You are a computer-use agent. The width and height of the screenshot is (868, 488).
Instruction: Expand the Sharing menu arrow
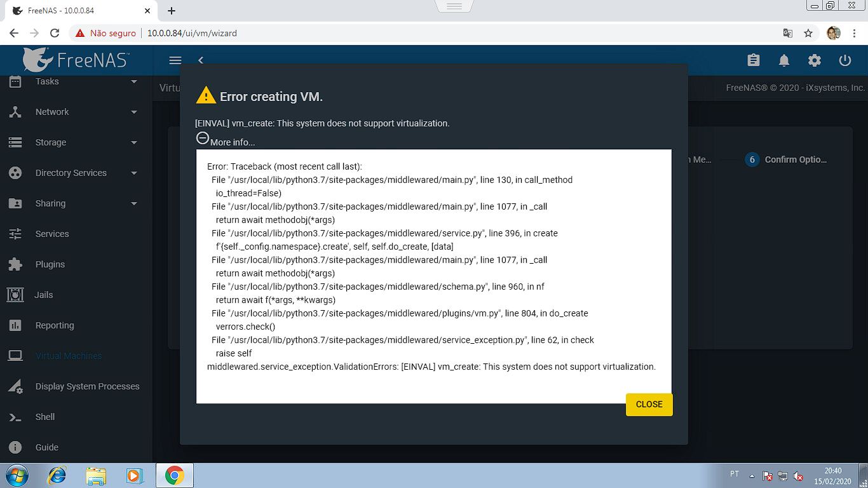(x=134, y=203)
